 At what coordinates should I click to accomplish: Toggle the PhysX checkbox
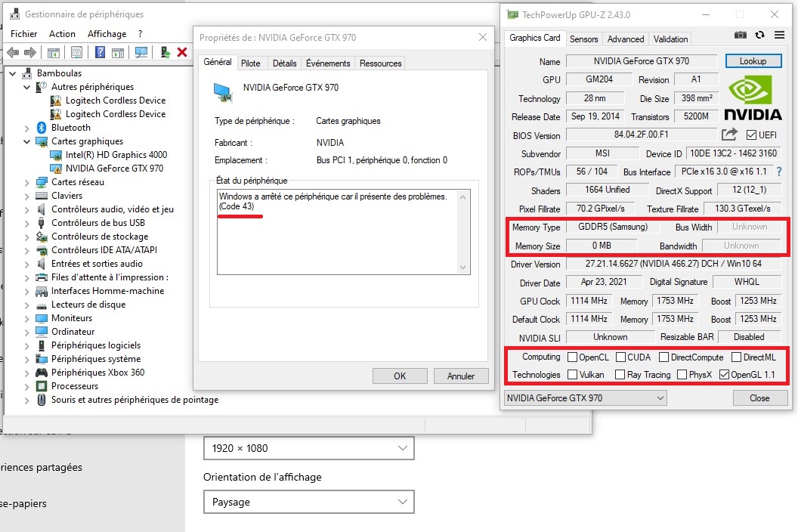tap(682, 375)
